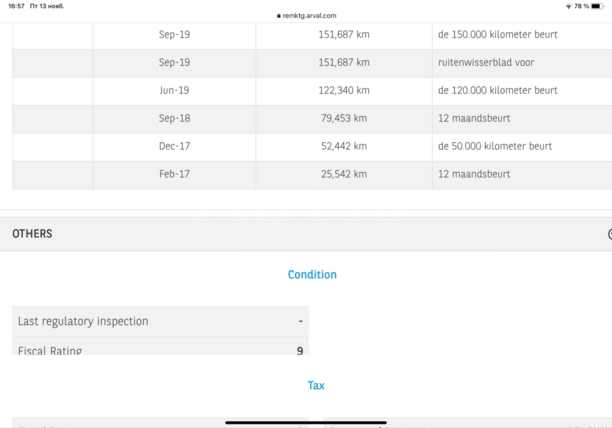Viewport: 612px width, 428px height.
Task: Open the Condition heading
Action: click(x=312, y=274)
